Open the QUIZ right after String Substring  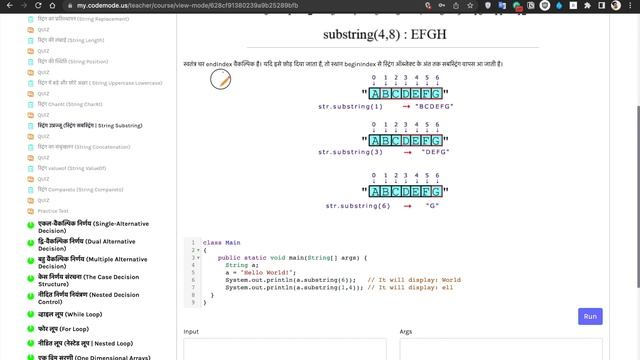[x=43, y=136]
